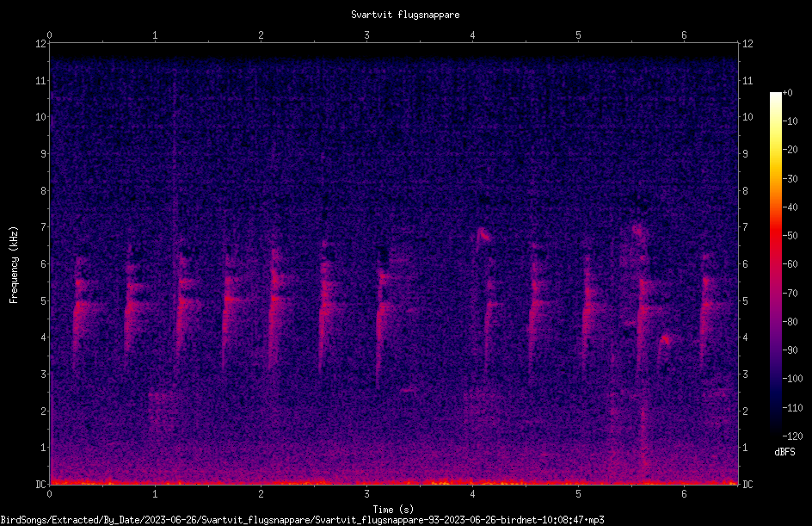Click the "-90" color scale tick label

coord(790,350)
